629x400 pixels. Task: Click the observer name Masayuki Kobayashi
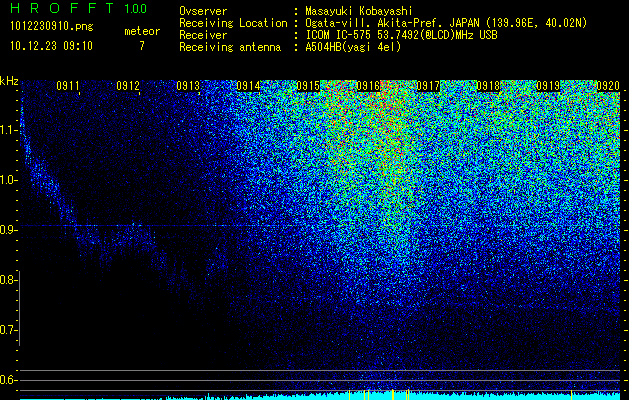click(x=359, y=11)
